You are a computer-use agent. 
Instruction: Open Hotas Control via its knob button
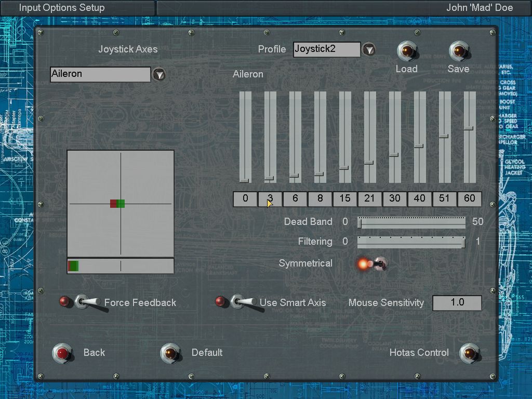click(x=470, y=353)
